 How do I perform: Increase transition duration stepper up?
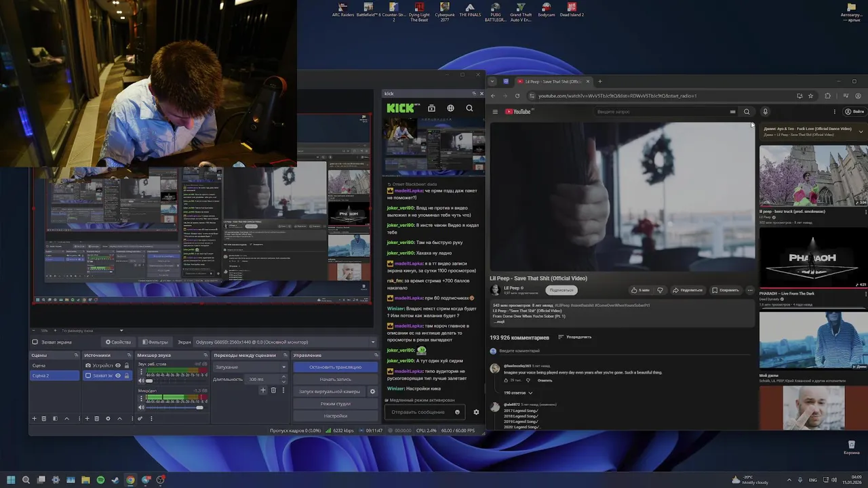pos(285,378)
